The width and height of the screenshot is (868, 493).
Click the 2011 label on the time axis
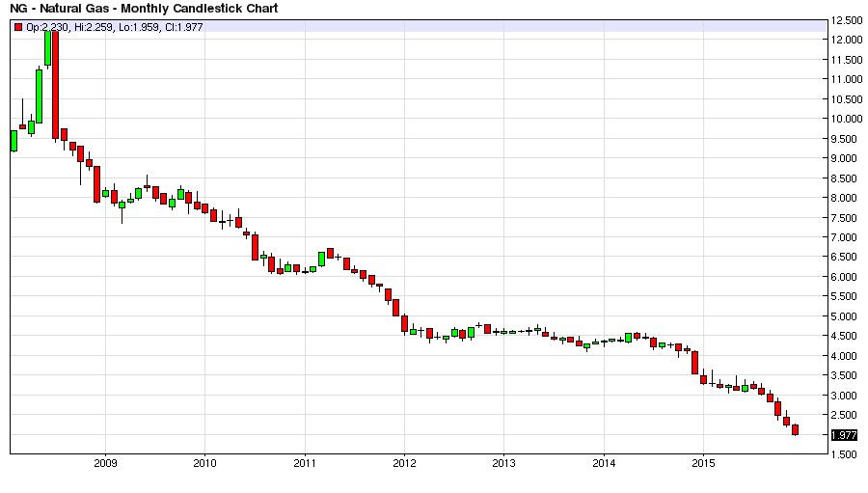pyautogui.click(x=305, y=463)
